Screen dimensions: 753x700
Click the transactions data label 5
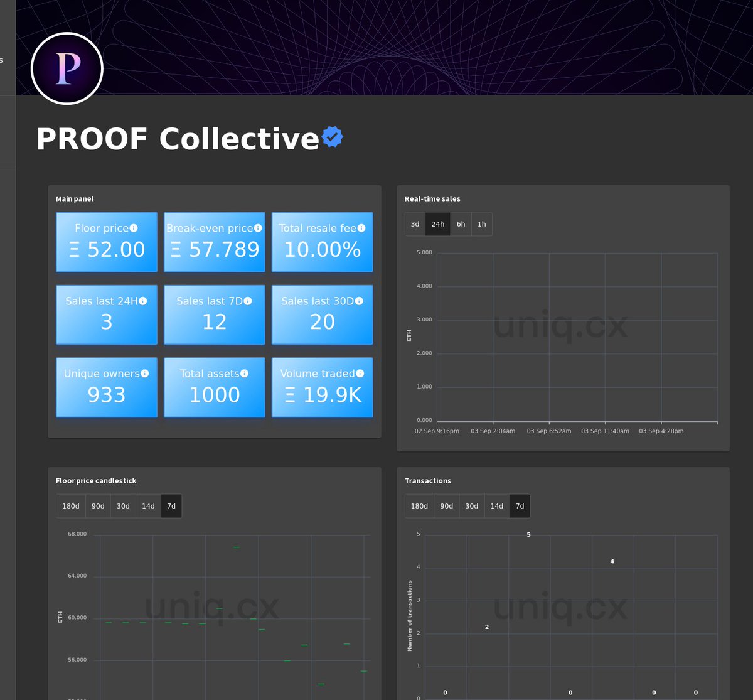tap(528, 535)
